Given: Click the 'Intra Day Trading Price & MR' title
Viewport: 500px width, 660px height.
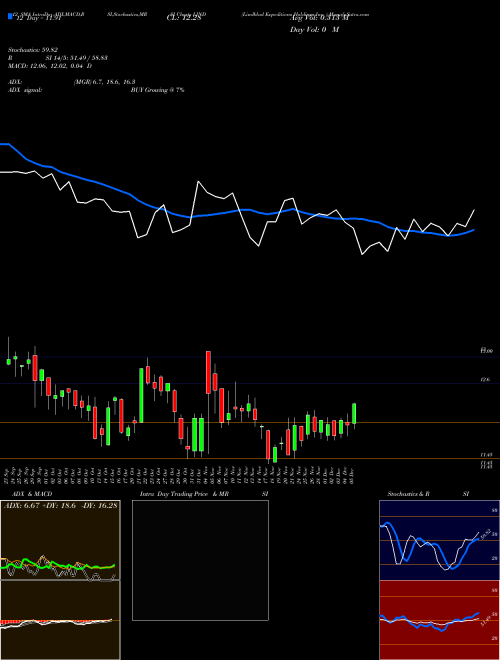Looking at the screenshot, I should [x=184, y=494].
